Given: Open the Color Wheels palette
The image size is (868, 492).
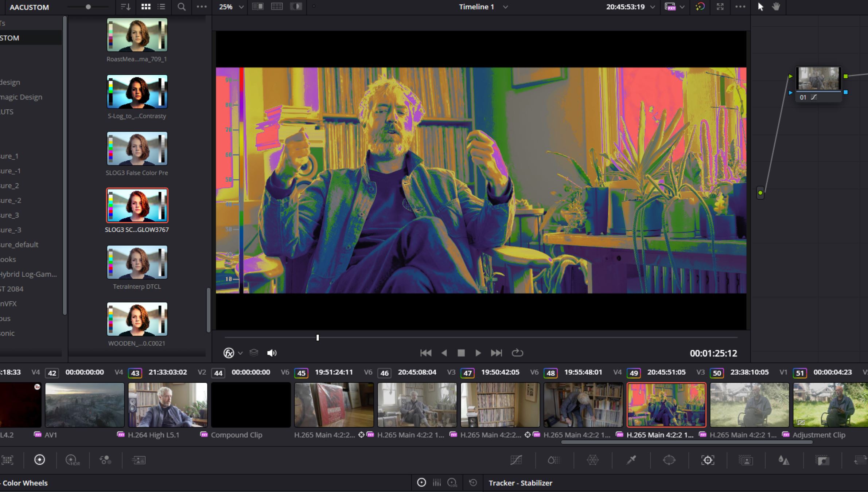Looking at the screenshot, I should [x=39, y=460].
